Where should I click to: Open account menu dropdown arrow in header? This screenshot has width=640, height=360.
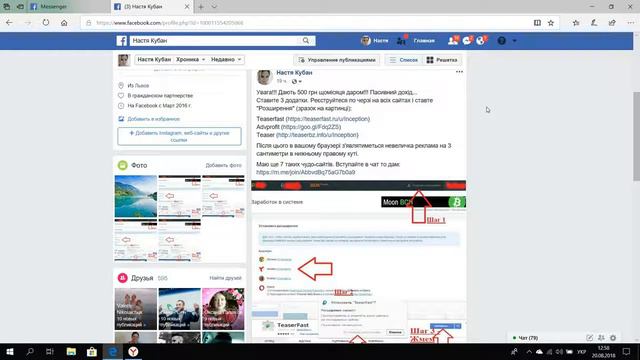pos(514,41)
